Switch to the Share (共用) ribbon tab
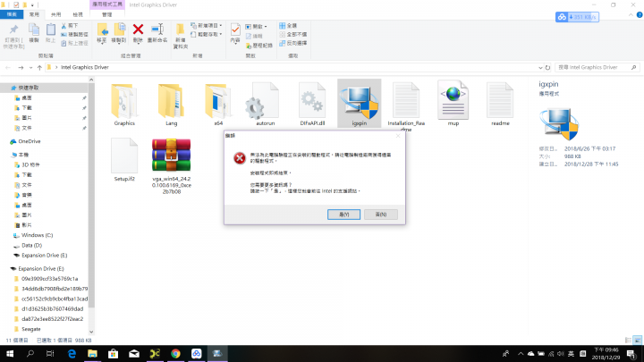Image resolution: width=644 pixels, height=362 pixels. pos(55,14)
